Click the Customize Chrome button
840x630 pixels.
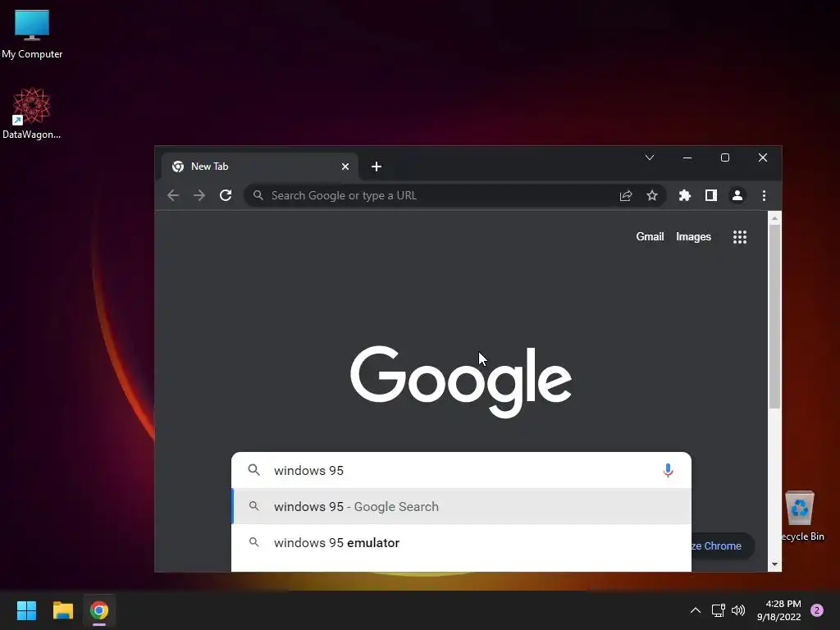click(722, 546)
